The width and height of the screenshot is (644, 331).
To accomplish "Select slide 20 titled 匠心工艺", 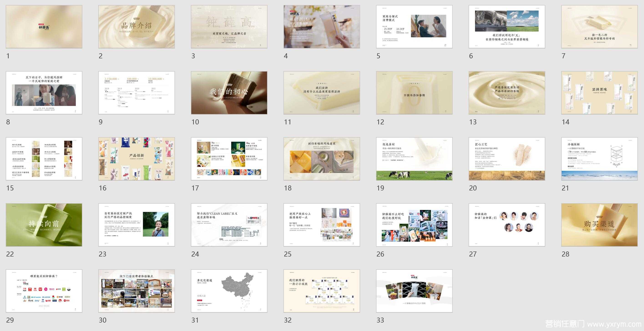I will [507, 159].
